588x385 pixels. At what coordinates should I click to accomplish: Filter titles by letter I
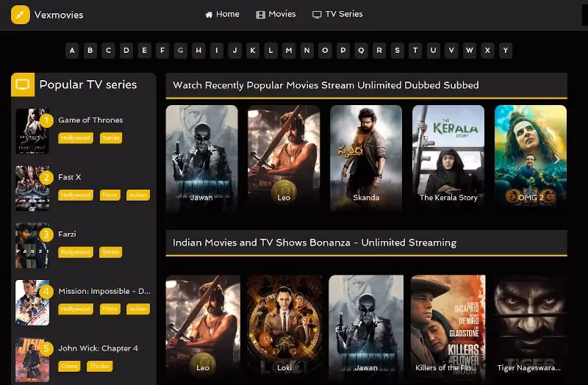pyautogui.click(x=216, y=50)
